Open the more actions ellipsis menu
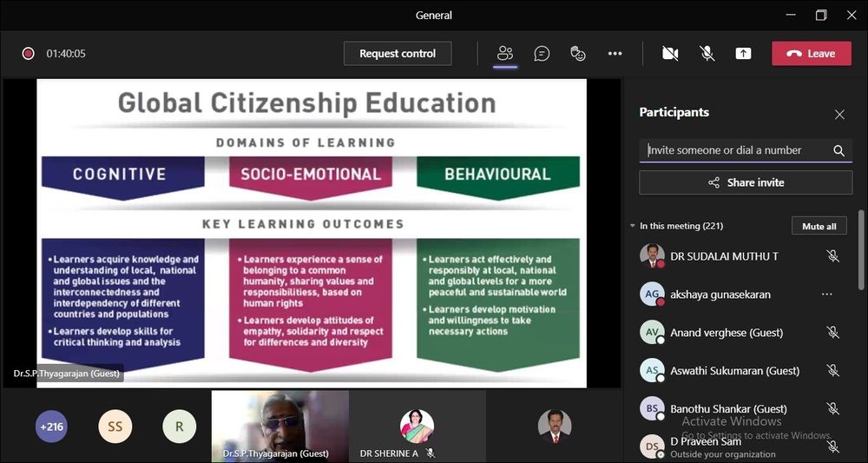Viewport: 868px width, 463px height. pos(615,54)
